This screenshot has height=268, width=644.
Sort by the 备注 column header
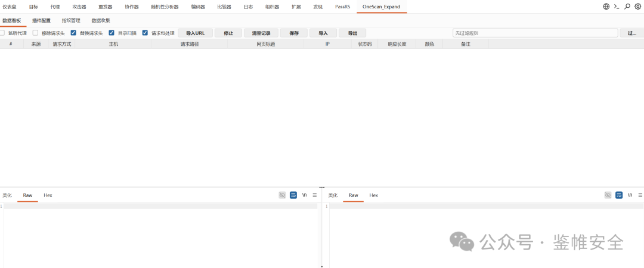tap(465, 44)
